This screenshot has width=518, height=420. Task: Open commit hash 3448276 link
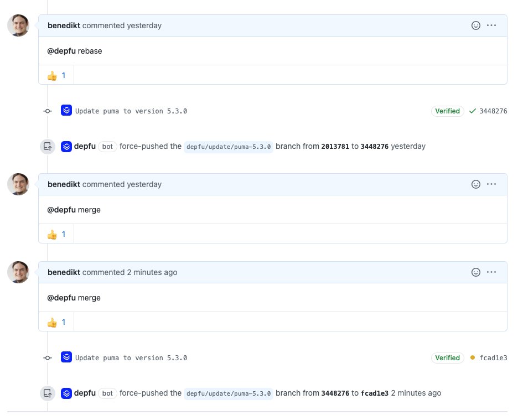[x=493, y=111]
